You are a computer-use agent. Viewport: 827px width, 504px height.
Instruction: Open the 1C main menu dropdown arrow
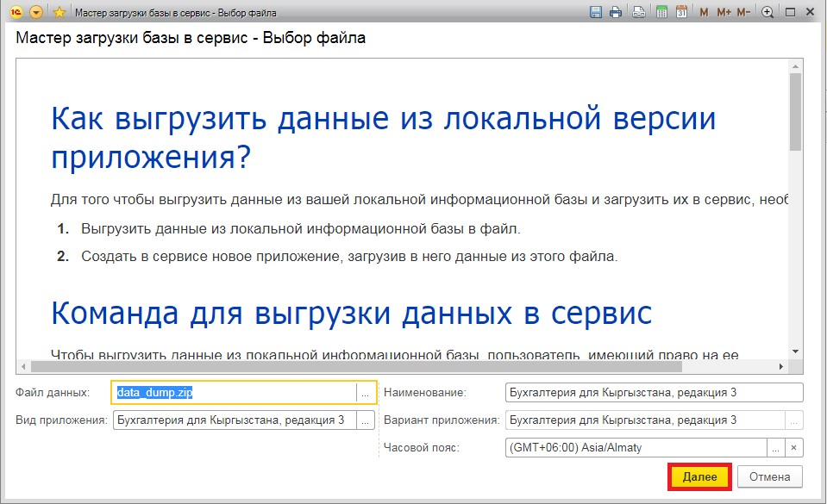click(x=36, y=12)
